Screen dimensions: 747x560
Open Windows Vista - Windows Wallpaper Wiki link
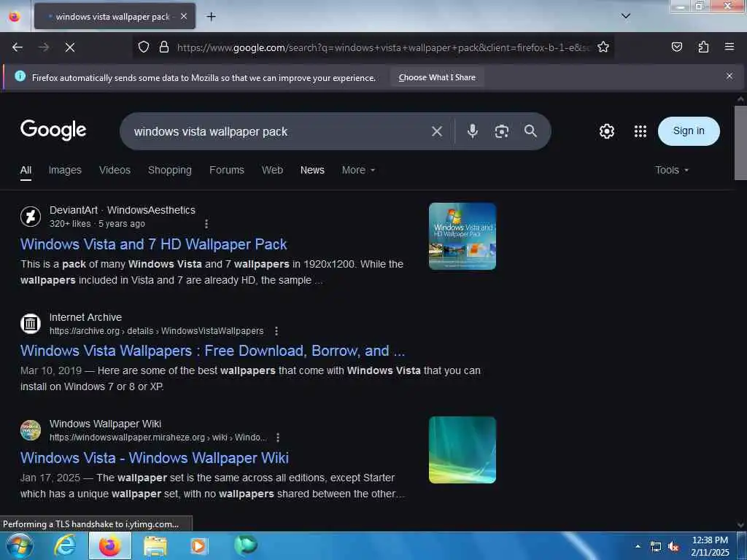pos(155,458)
